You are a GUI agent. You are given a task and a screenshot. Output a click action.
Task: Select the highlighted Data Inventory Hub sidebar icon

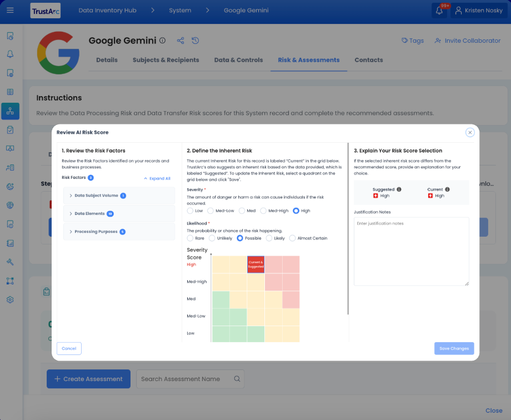tap(10, 111)
